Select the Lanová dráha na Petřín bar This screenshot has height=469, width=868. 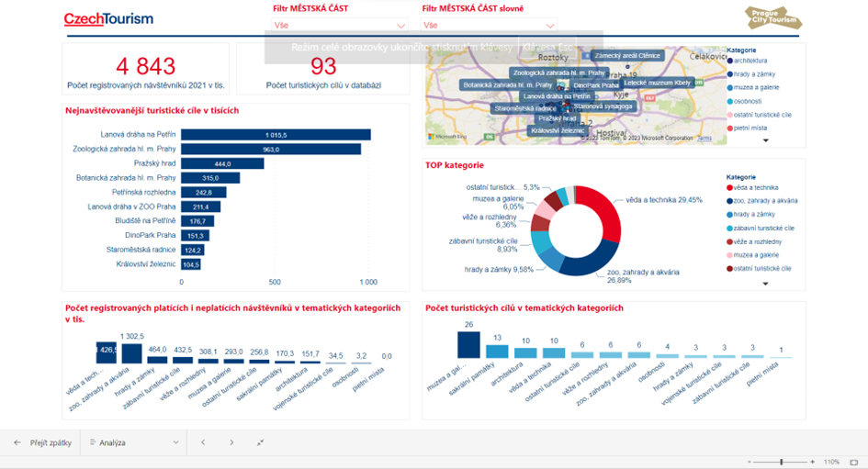(276, 135)
